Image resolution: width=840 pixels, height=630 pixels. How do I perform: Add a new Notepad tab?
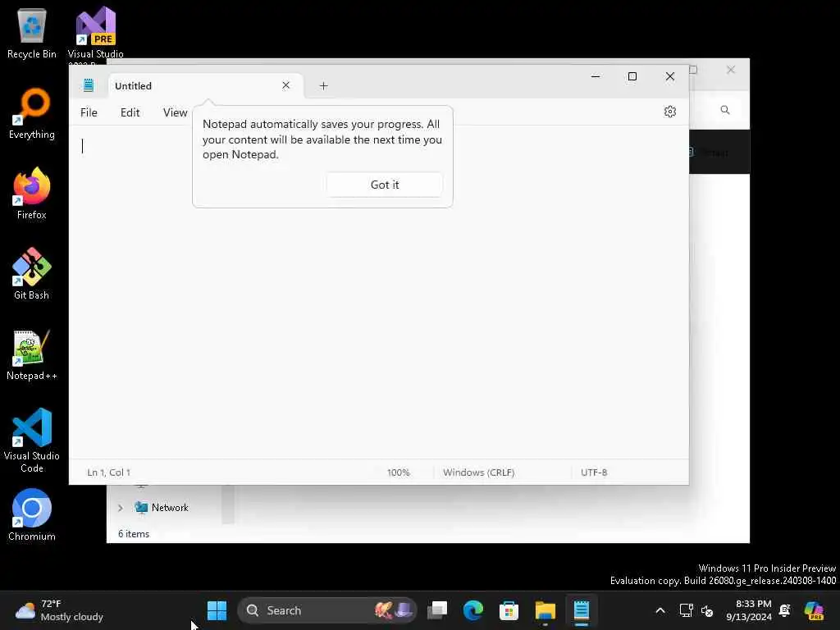pos(323,85)
